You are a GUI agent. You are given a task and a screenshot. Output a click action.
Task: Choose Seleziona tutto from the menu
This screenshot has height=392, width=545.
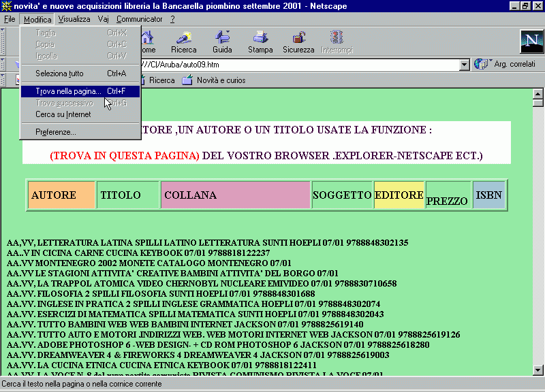[59, 73]
